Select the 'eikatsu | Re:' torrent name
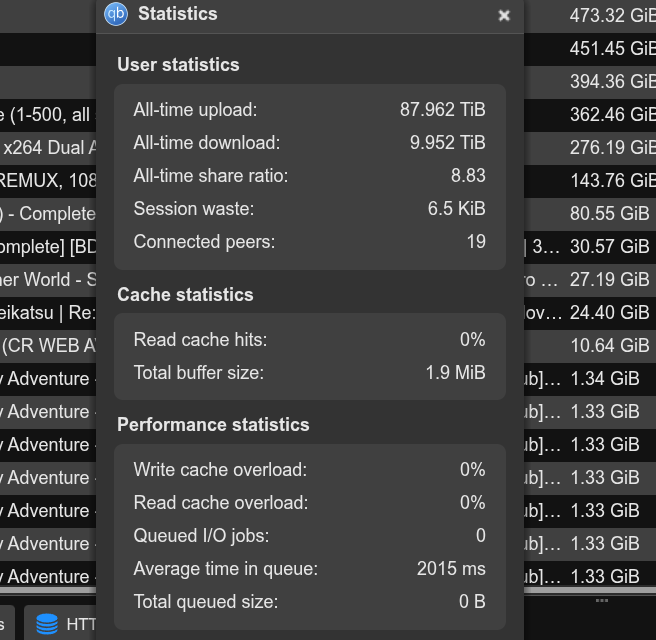Image resolution: width=656 pixels, height=640 pixels. point(48,313)
